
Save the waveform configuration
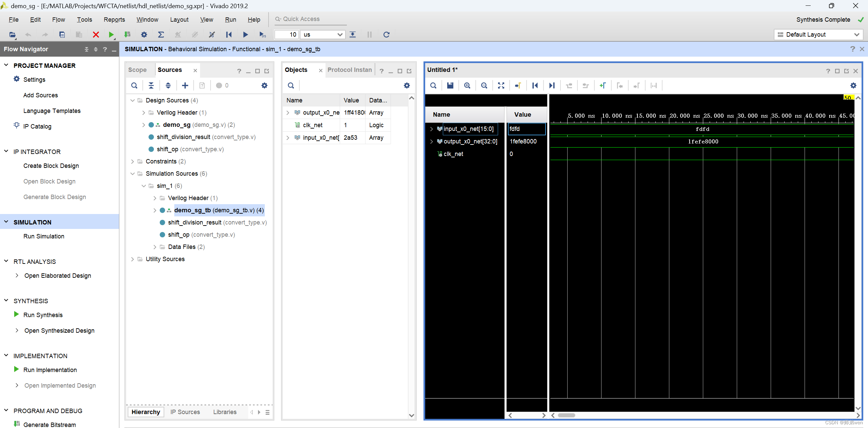coord(450,85)
